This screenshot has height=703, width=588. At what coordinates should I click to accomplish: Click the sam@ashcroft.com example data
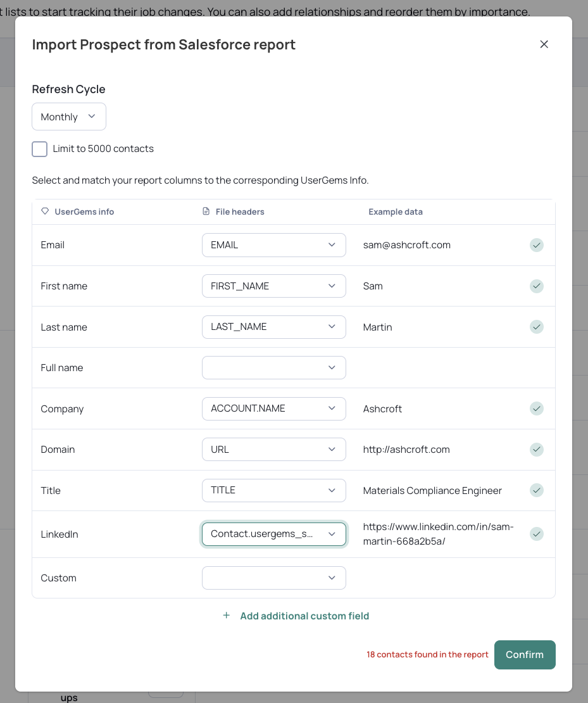tap(406, 245)
